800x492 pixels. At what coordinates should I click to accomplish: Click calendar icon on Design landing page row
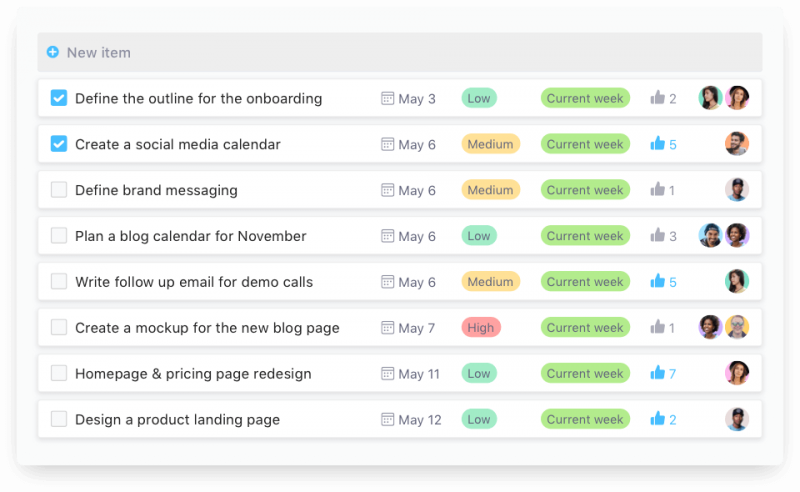click(388, 419)
